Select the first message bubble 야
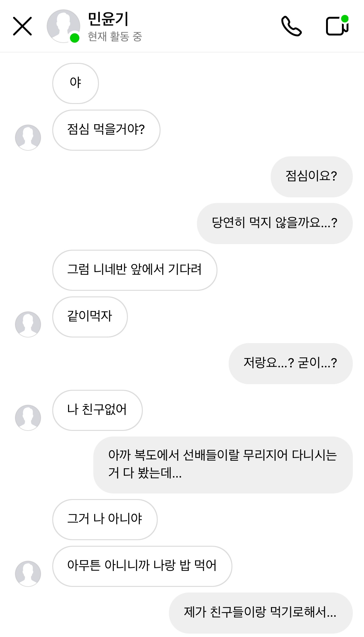The width and height of the screenshot is (364, 637). coord(76,83)
